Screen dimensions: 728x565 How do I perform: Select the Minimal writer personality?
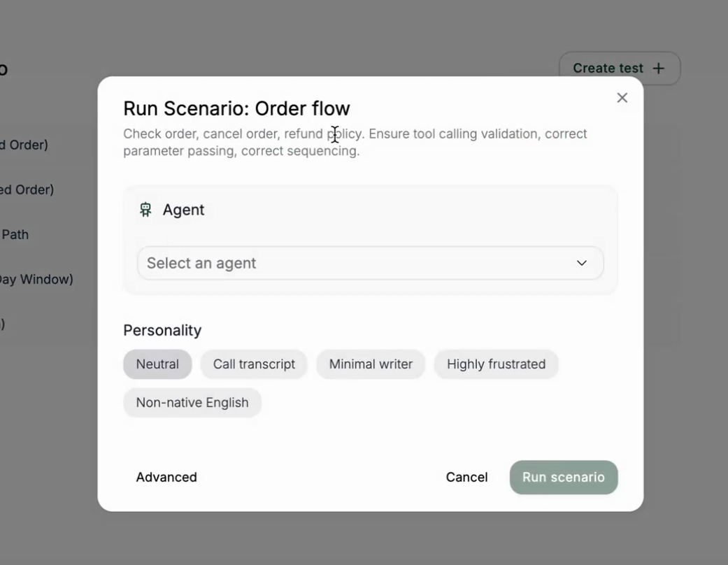(371, 364)
